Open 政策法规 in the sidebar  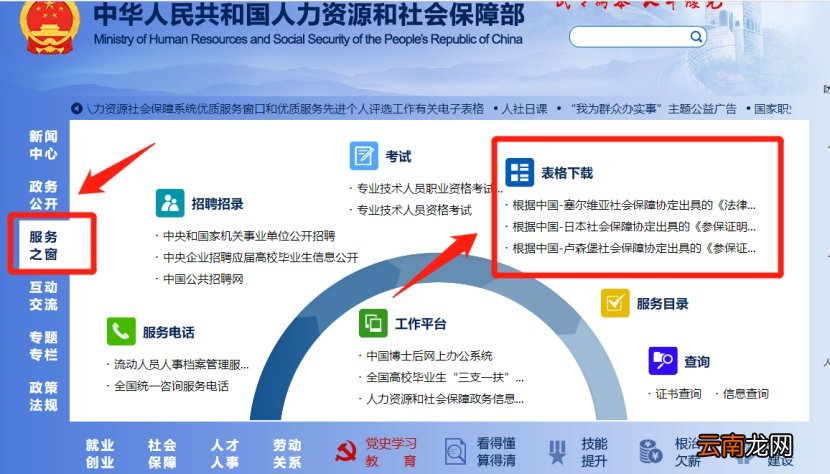[x=43, y=396]
